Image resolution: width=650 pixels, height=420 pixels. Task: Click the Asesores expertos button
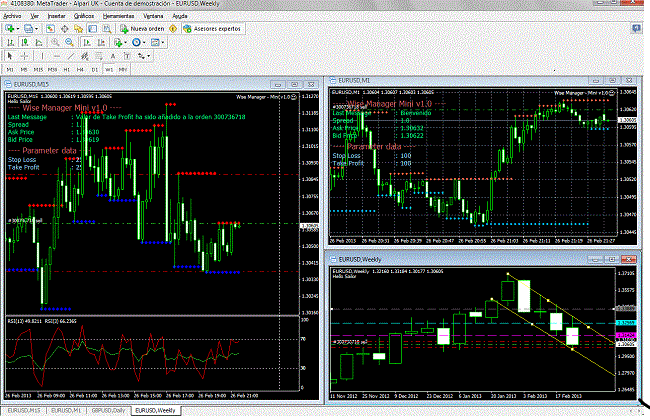click(212, 29)
